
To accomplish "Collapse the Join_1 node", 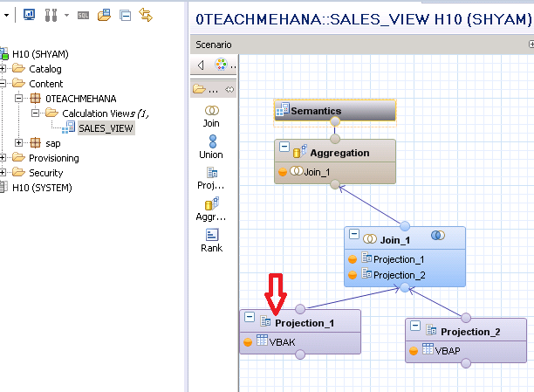I will [354, 234].
